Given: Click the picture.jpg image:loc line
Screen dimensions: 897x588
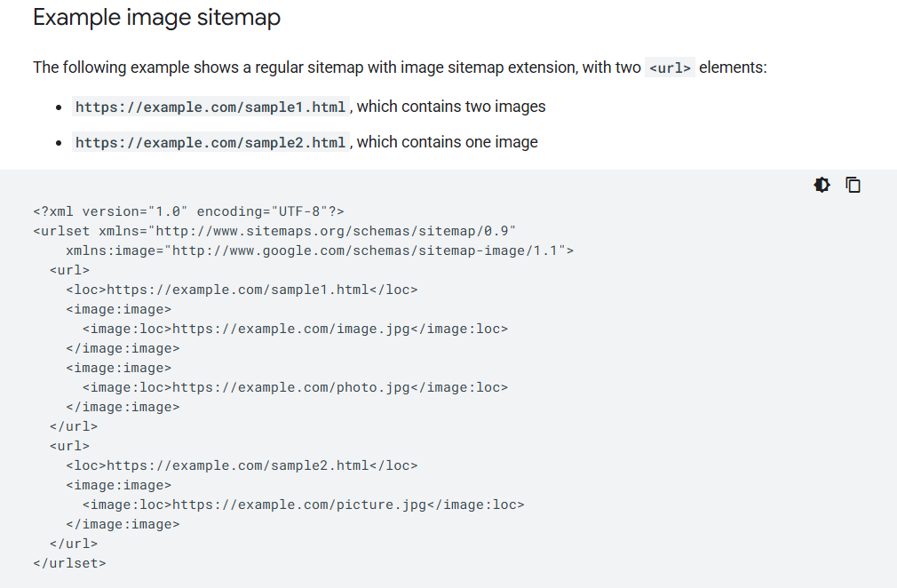Looking at the screenshot, I should [303, 505].
